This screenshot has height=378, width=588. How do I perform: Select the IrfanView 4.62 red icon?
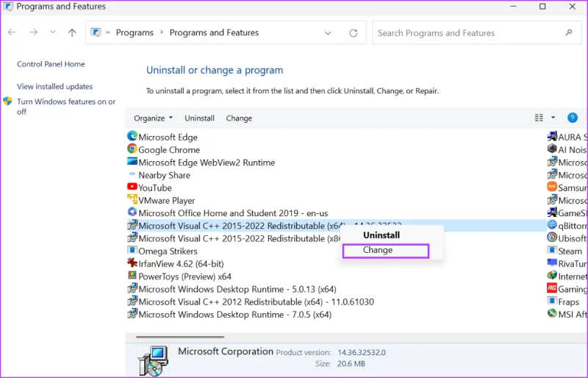click(x=132, y=263)
